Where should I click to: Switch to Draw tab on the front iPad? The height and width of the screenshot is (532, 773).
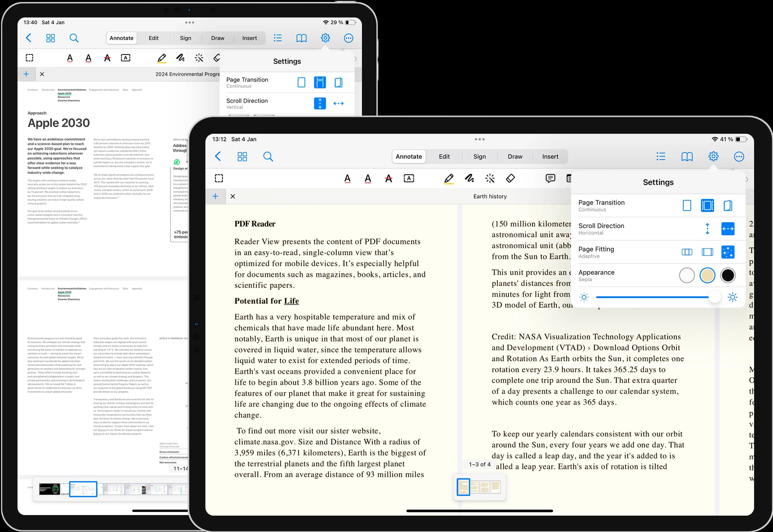tap(515, 157)
